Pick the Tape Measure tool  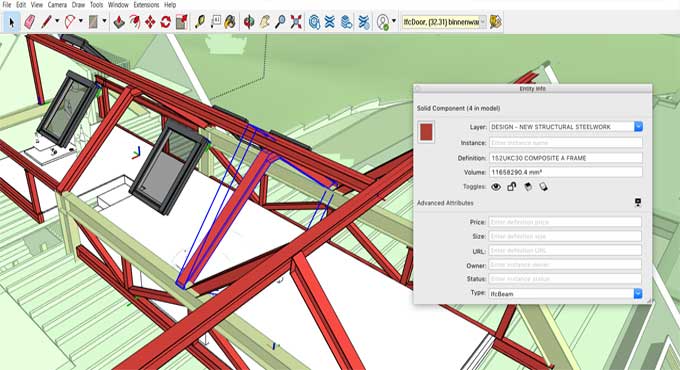pyautogui.click(x=200, y=22)
